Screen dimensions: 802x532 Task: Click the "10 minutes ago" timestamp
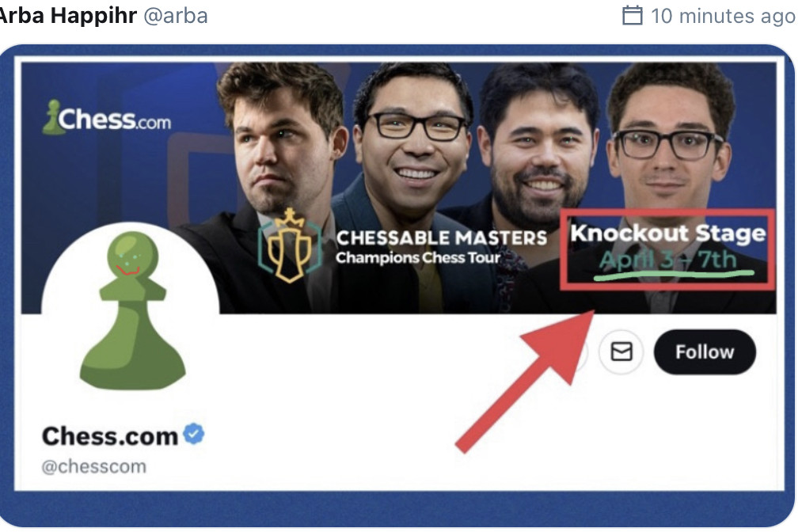tap(723, 16)
